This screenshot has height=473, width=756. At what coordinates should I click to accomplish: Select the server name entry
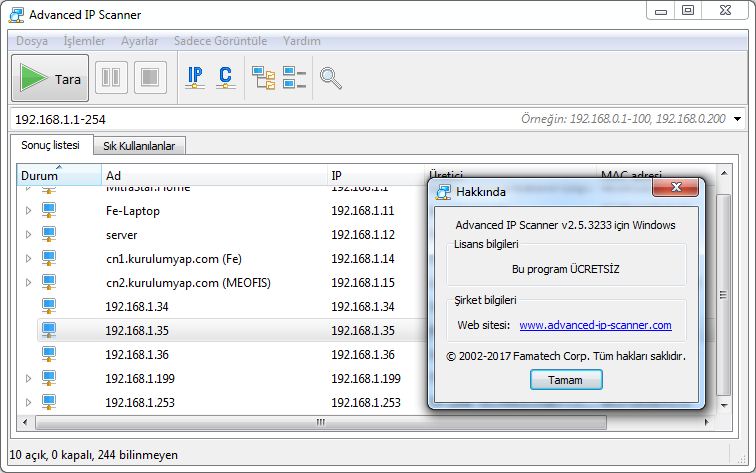tap(122, 235)
